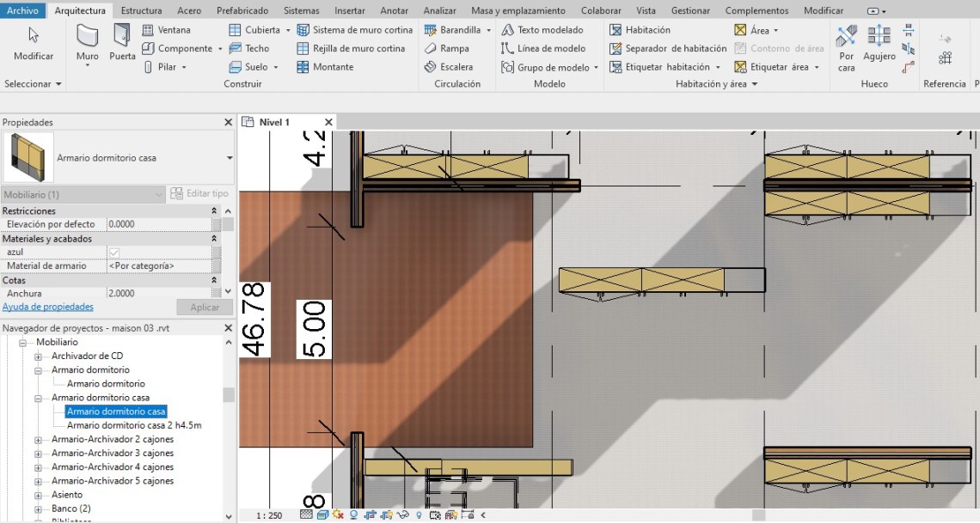Toggle the azul checkbox in properties

pos(114,252)
